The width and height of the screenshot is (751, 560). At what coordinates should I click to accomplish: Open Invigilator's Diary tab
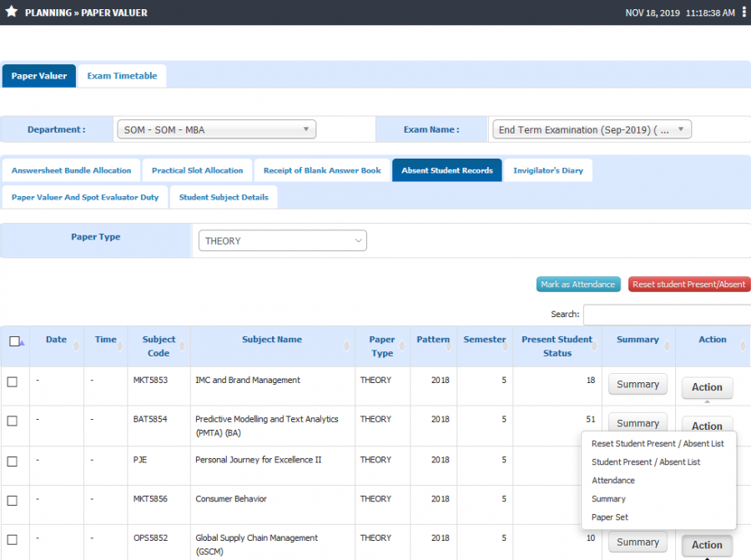pos(548,170)
